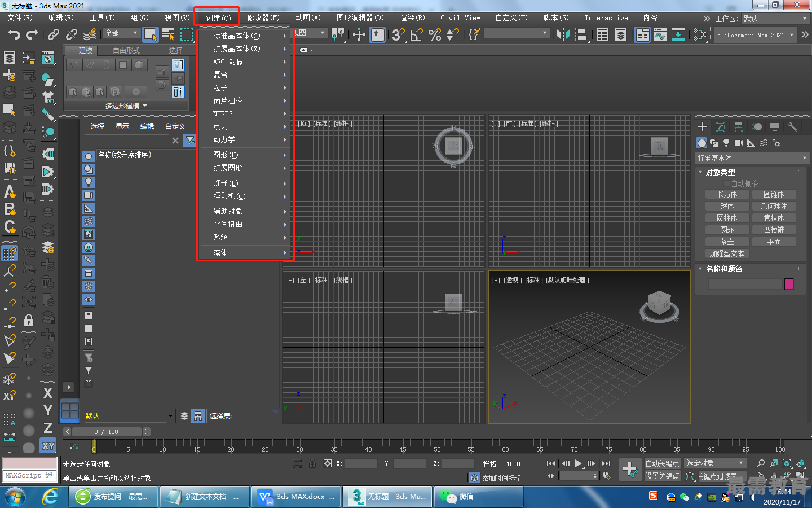Click the Align tool icon
812x508 pixels.
tap(581, 34)
